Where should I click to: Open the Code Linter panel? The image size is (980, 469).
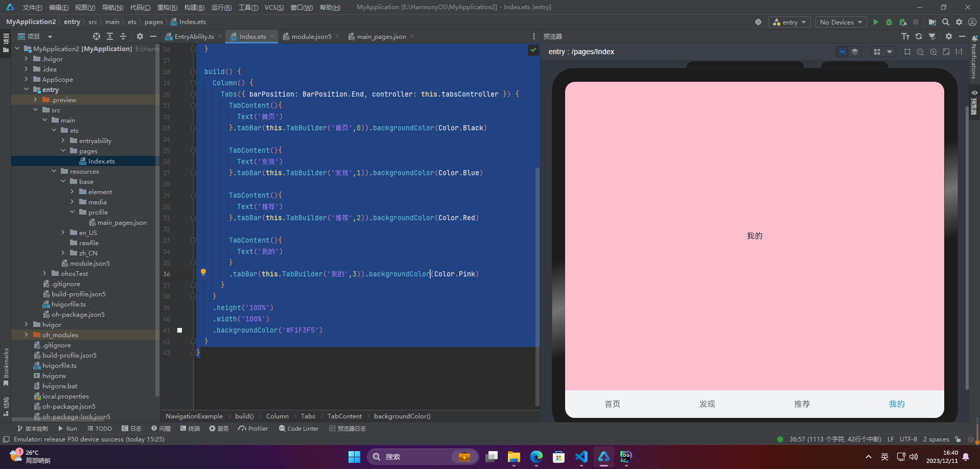(298, 428)
